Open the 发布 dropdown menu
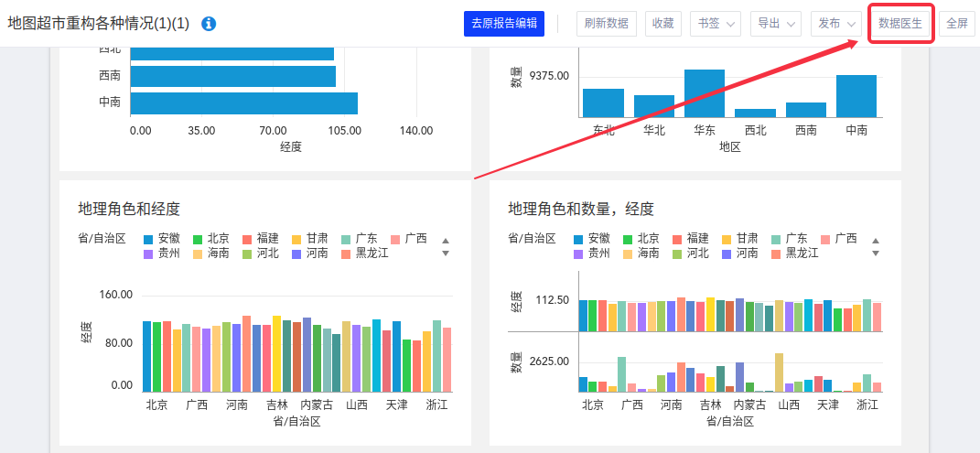The image size is (980, 453). click(835, 24)
